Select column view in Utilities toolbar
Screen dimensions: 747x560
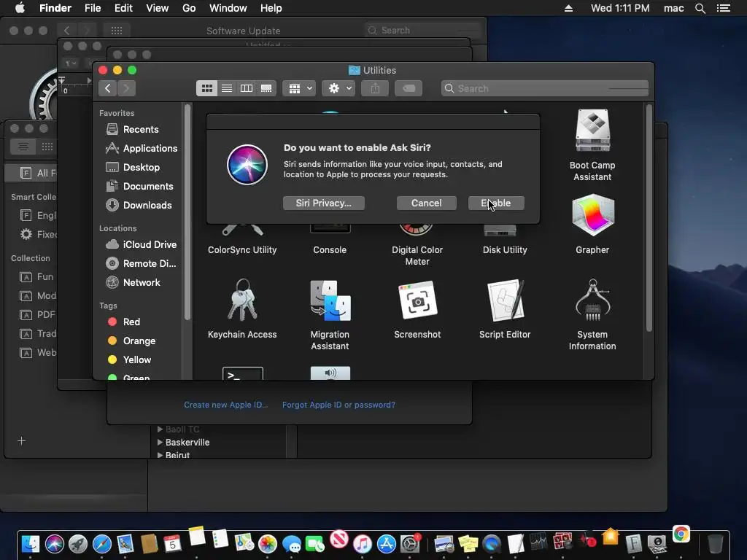(x=247, y=88)
